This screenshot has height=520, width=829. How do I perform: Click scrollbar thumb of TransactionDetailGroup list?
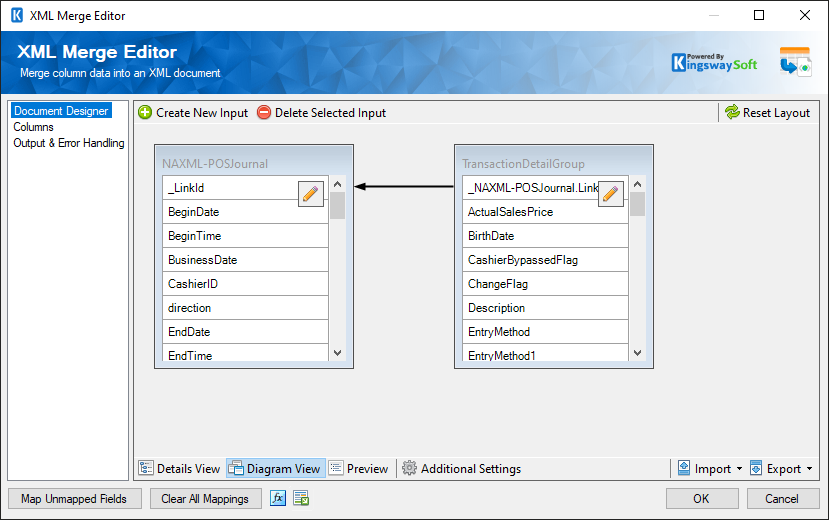(x=638, y=204)
